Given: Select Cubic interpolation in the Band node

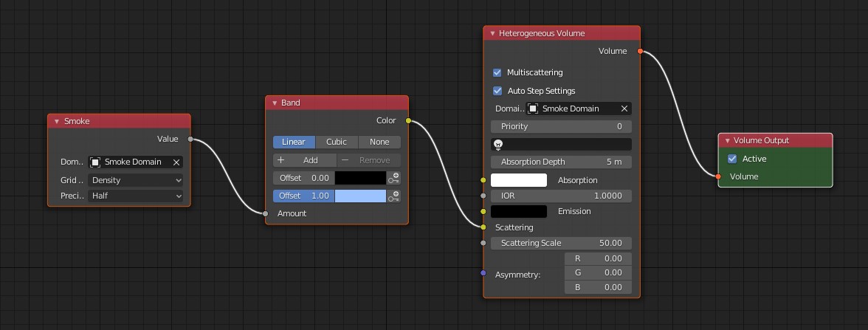Looking at the screenshot, I should click(337, 142).
